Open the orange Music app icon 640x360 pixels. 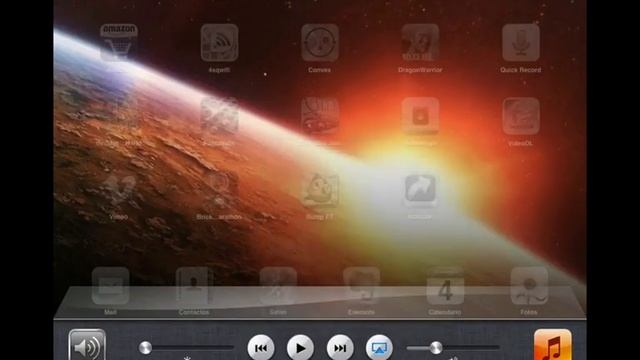(x=553, y=345)
